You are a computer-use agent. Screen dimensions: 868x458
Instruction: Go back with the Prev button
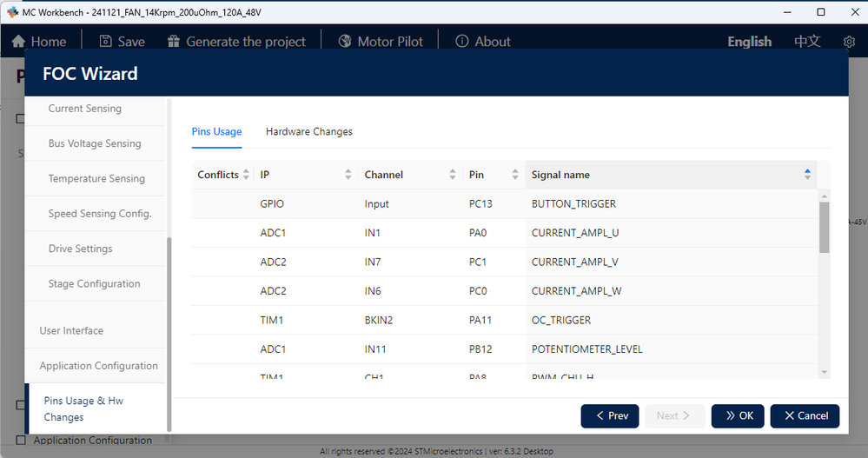tap(609, 416)
